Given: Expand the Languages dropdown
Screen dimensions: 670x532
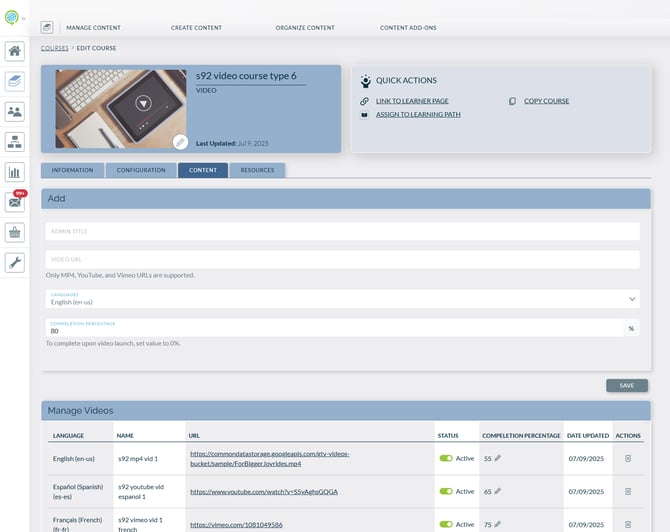Looking at the screenshot, I should click(632, 298).
